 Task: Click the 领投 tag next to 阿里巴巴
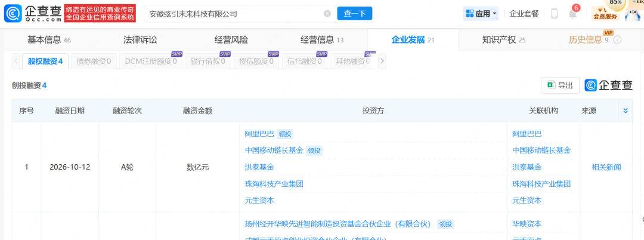click(x=285, y=134)
